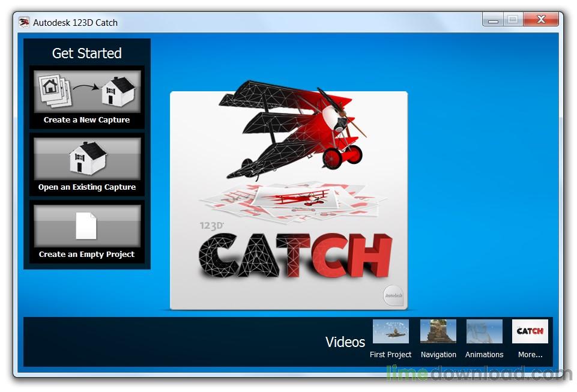
Task: Click the blank page Empty Project icon
Action: click(x=86, y=226)
